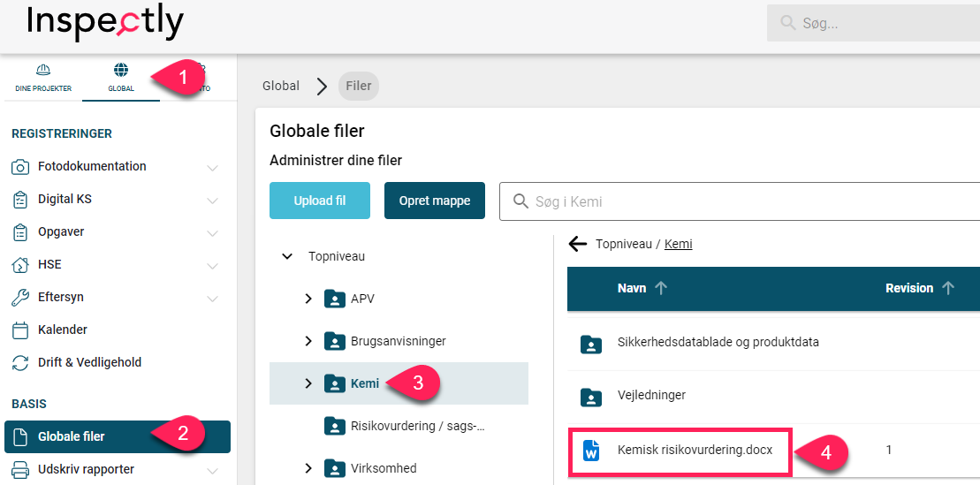Click the Risikovurdering / sags- folder icon
980x485 pixels.
(335, 426)
